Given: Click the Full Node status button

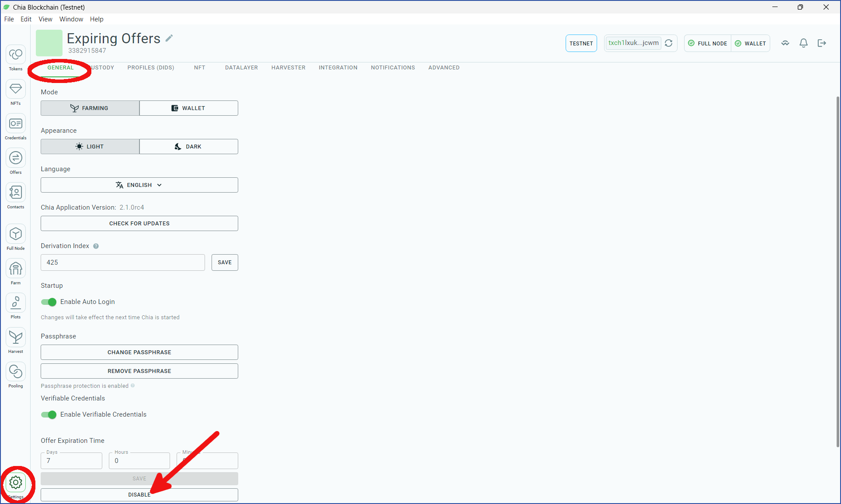Looking at the screenshot, I should pos(708,43).
